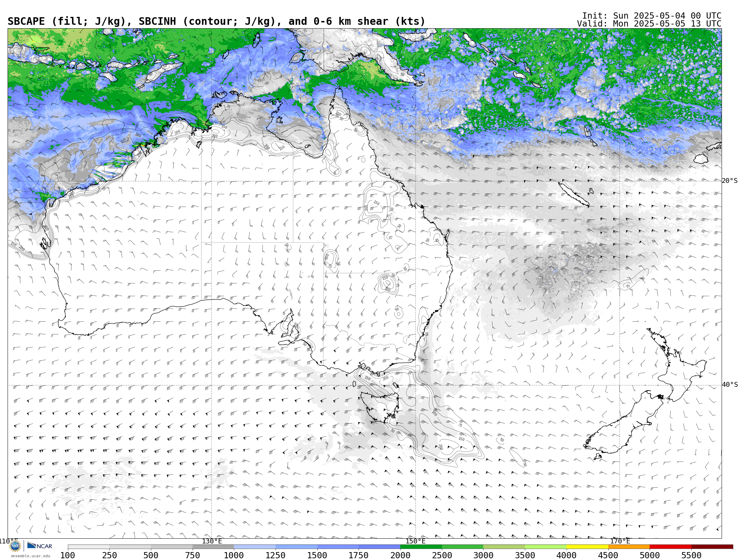Click the colorbar label '1000'
Screen dimensions: 744x560
(x=234, y=556)
